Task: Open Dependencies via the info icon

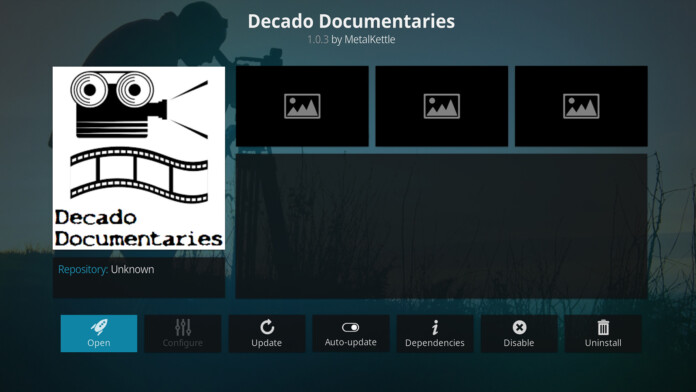Action: pos(435,328)
